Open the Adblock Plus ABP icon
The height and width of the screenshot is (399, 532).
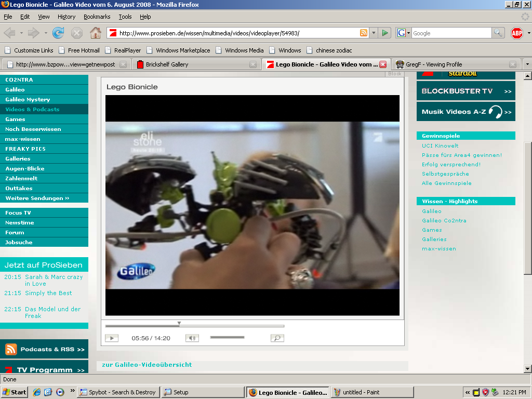(517, 33)
